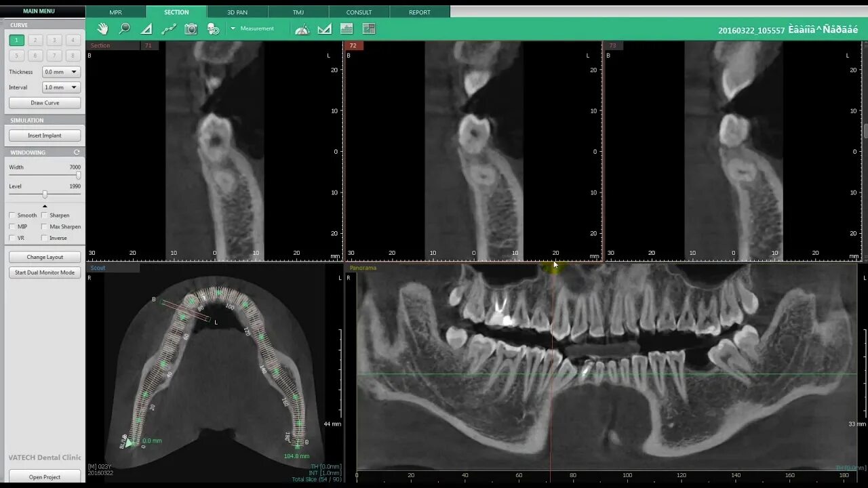Viewport: 868px width, 488px height.
Task: Open the REPORT tab
Action: (420, 12)
